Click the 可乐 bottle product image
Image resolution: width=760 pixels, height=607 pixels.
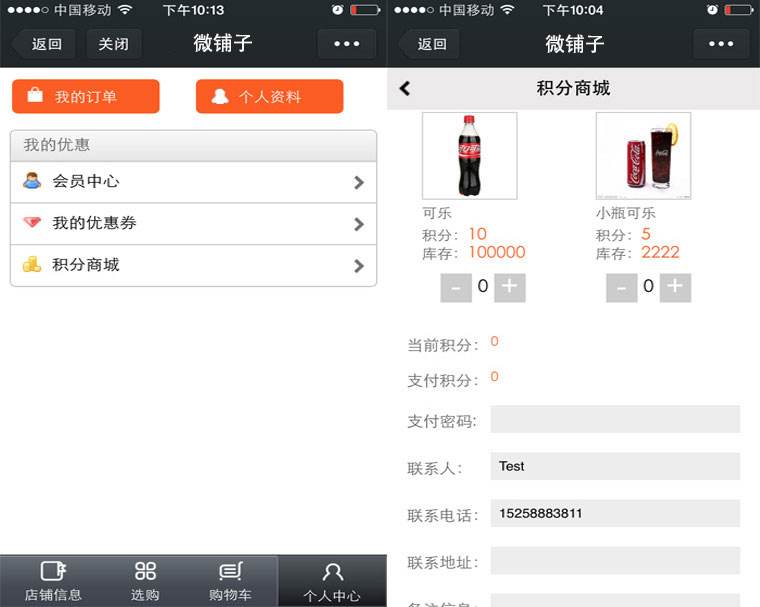point(469,156)
